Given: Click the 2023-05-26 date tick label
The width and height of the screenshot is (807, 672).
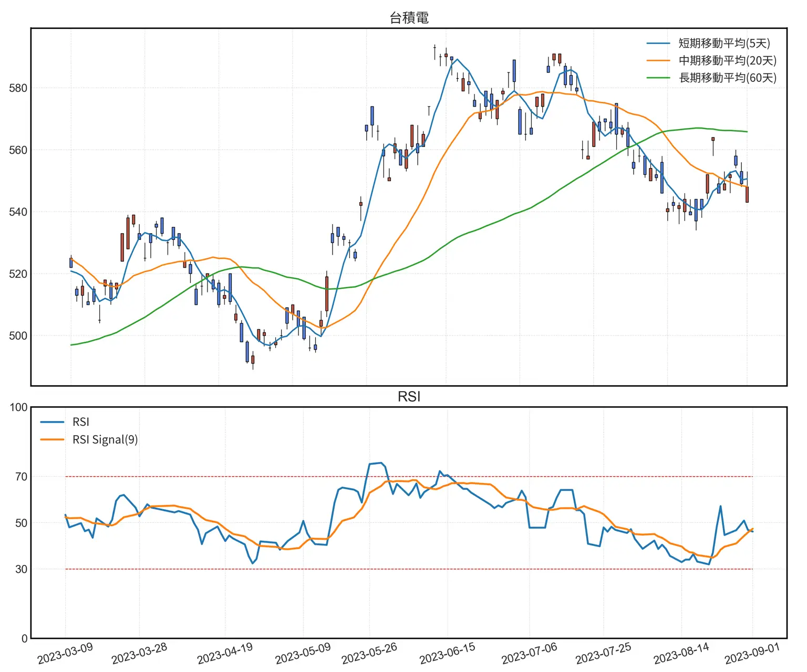Looking at the screenshot, I should (x=369, y=653).
